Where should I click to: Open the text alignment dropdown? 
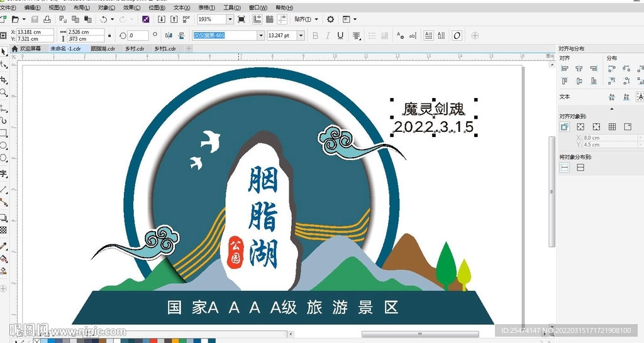click(357, 36)
